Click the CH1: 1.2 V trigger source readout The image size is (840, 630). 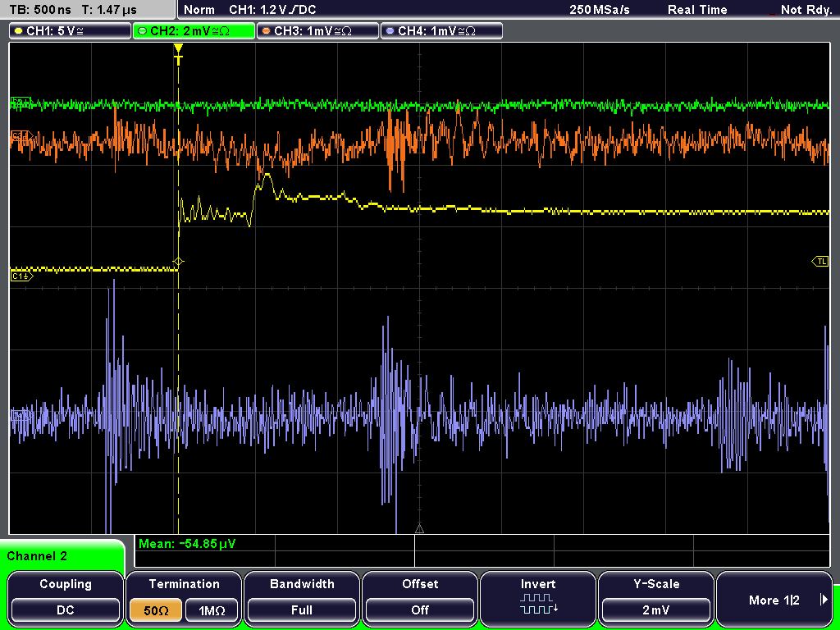click(x=272, y=10)
